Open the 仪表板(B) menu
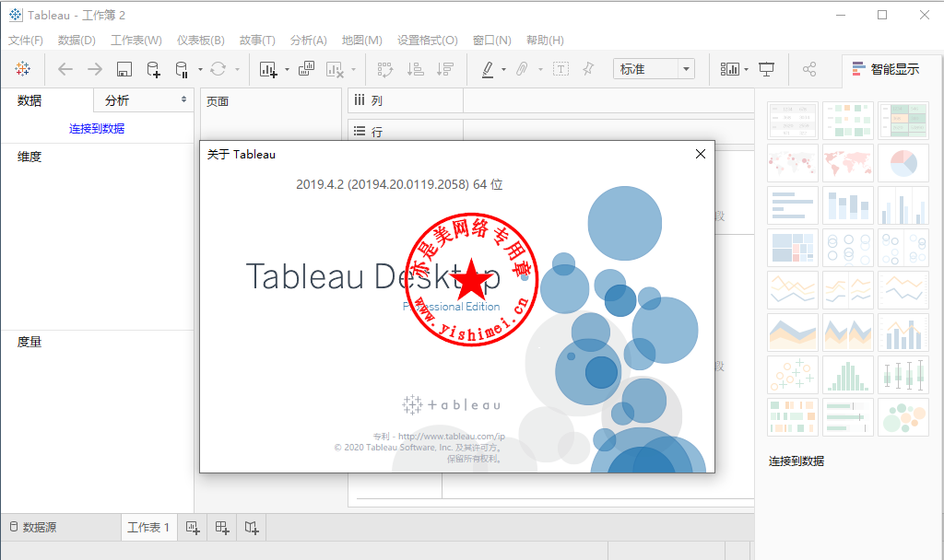 tap(200, 41)
